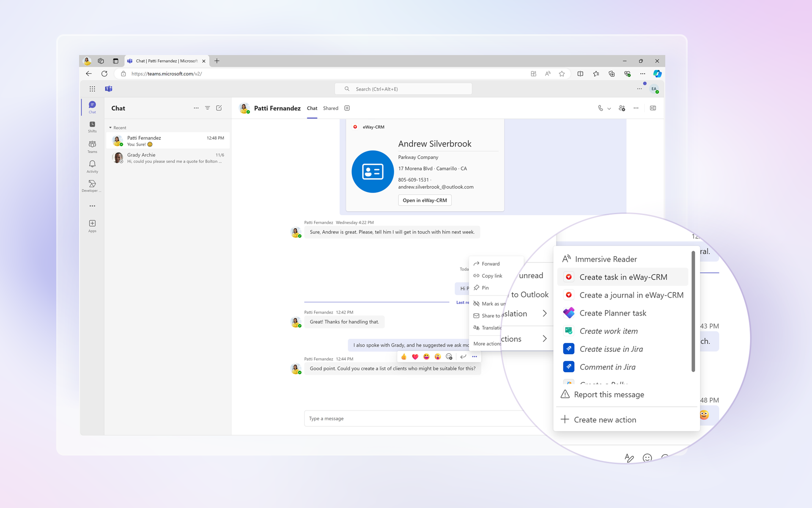Open message more options ellipsis
The width and height of the screenshot is (812, 508).
pos(475,357)
